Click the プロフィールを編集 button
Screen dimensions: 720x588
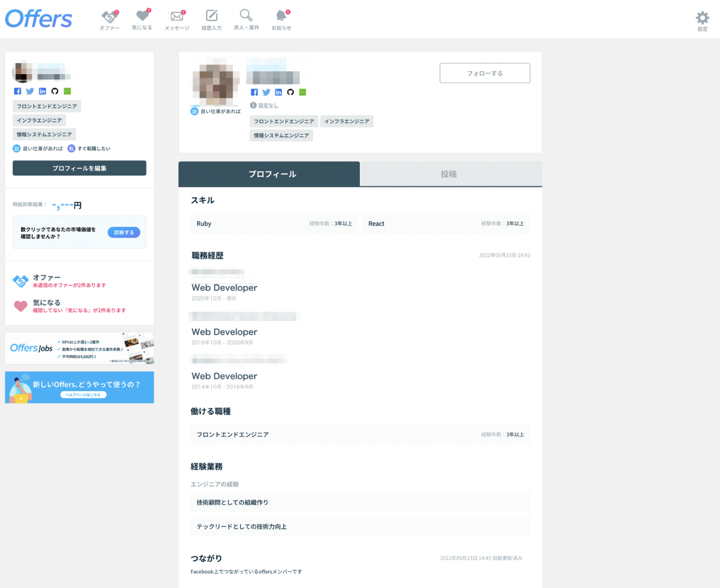click(x=79, y=168)
